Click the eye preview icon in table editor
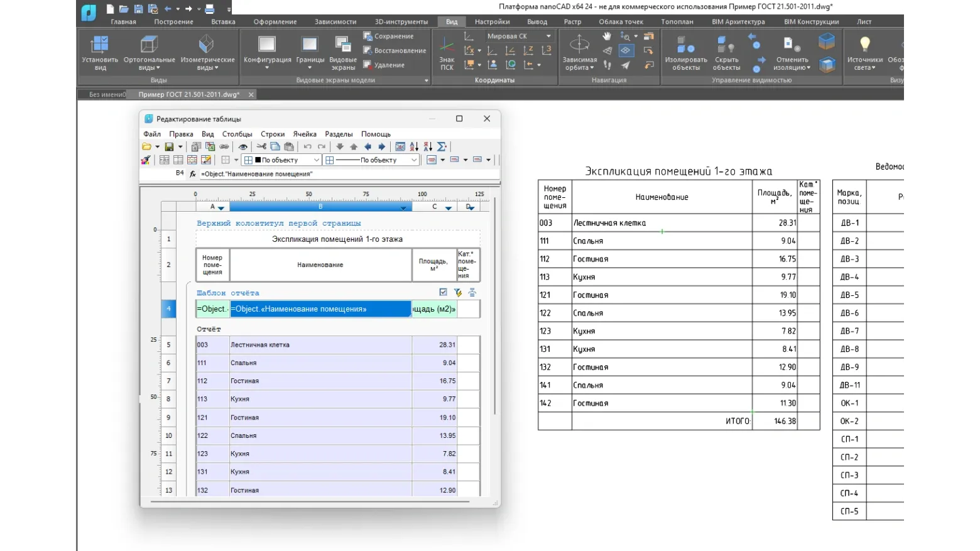 [x=242, y=146]
